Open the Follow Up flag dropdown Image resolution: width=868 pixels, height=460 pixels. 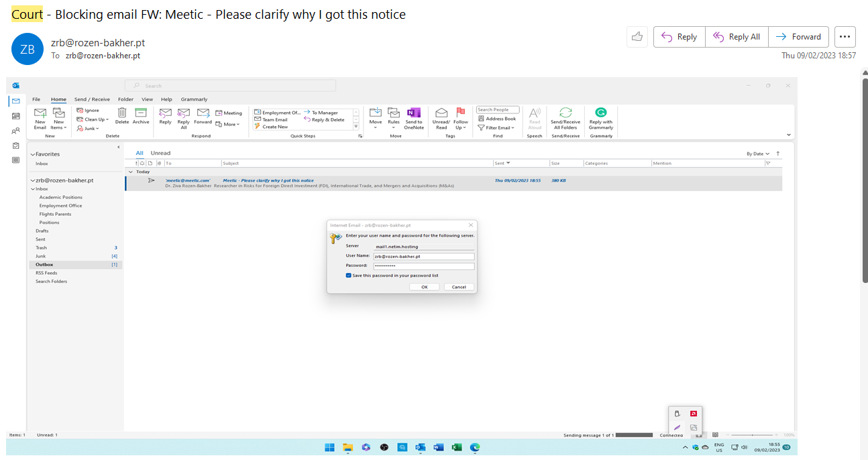tap(461, 118)
